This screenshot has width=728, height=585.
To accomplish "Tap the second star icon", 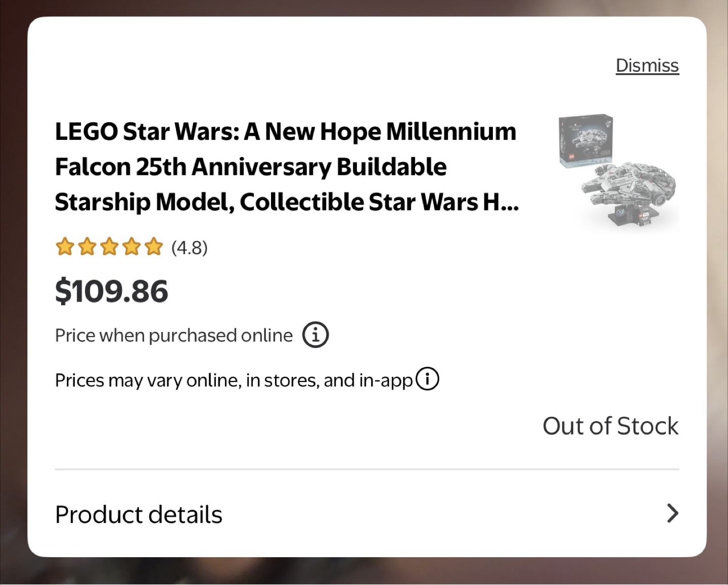I will point(87,247).
